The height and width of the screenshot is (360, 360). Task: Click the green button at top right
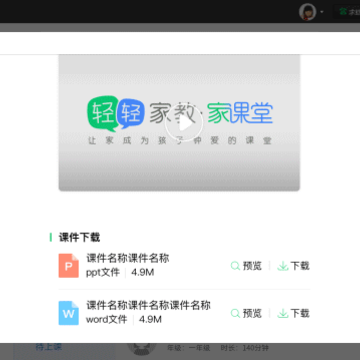347,12
